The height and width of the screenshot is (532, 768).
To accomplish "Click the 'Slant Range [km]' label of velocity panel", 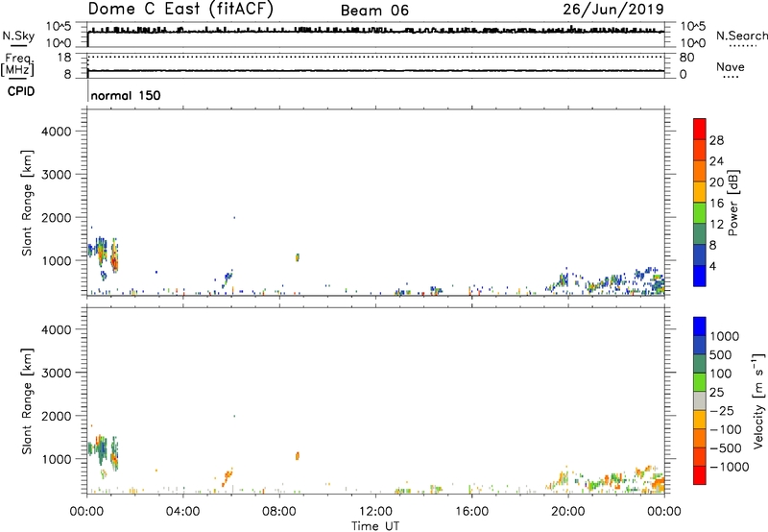I will point(27,401).
